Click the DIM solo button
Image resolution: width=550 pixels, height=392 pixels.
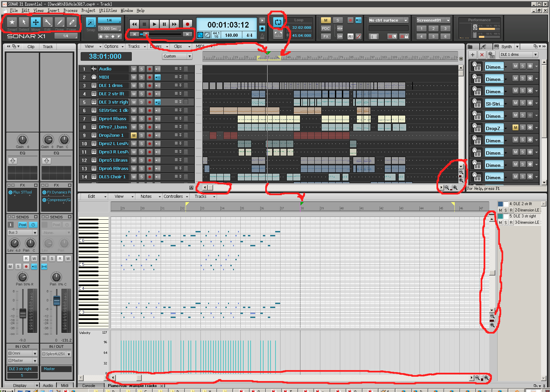click(340, 37)
